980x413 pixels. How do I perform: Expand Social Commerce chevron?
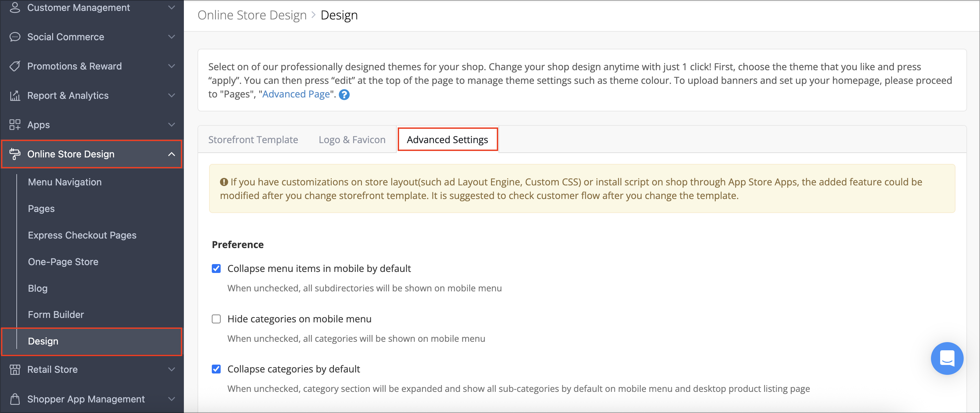click(x=172, y=37)
